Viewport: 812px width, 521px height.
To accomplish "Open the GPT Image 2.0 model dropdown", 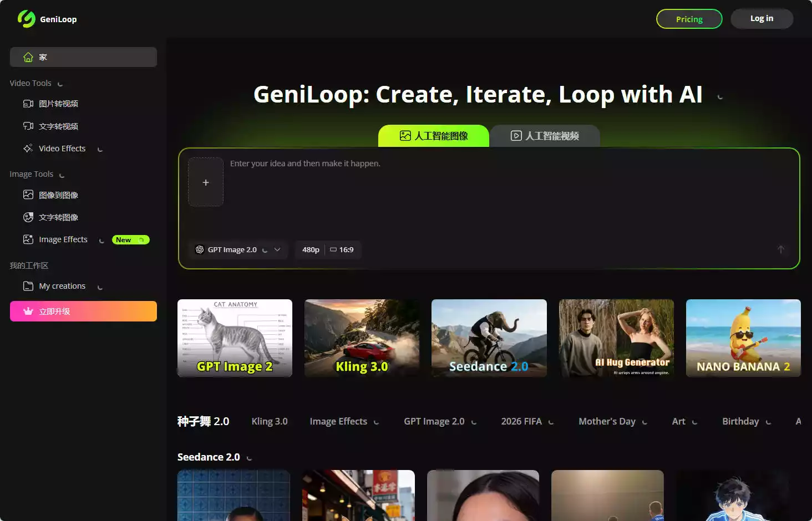I will pyautogui.click(x=238, y=249).
